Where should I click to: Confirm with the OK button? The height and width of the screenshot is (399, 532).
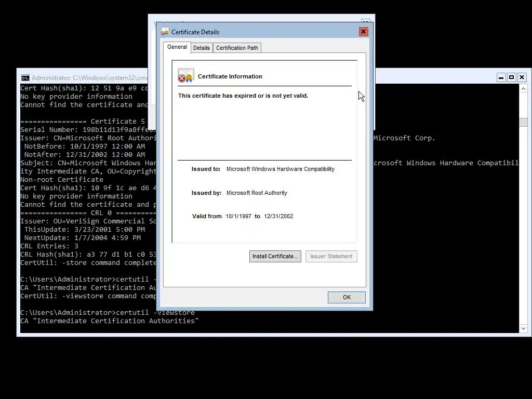(347, 297)
